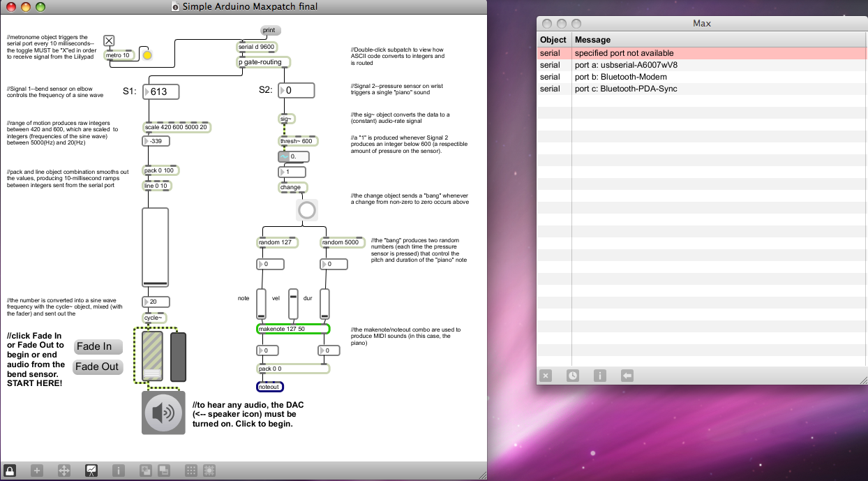Screen dimensions: 868x481
Task: Click the Object column header
Action: [554, 40]
